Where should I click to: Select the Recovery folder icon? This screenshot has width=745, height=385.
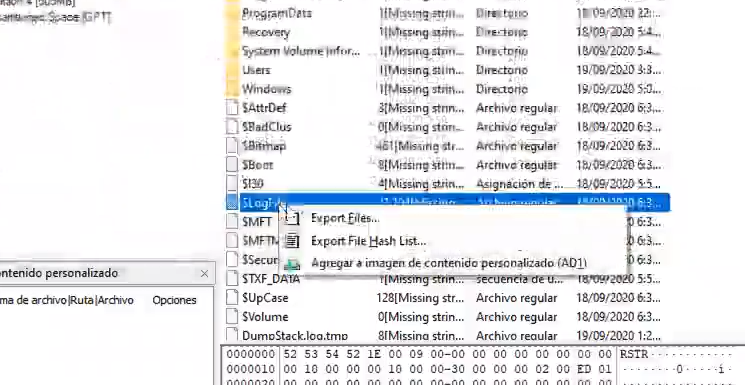[x=232, y=32]
